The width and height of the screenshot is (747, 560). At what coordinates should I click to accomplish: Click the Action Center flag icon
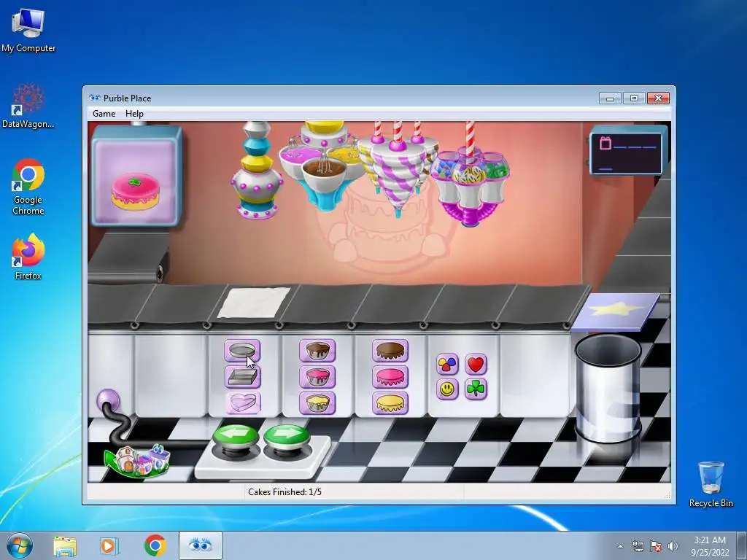click(x=656, y=546)
